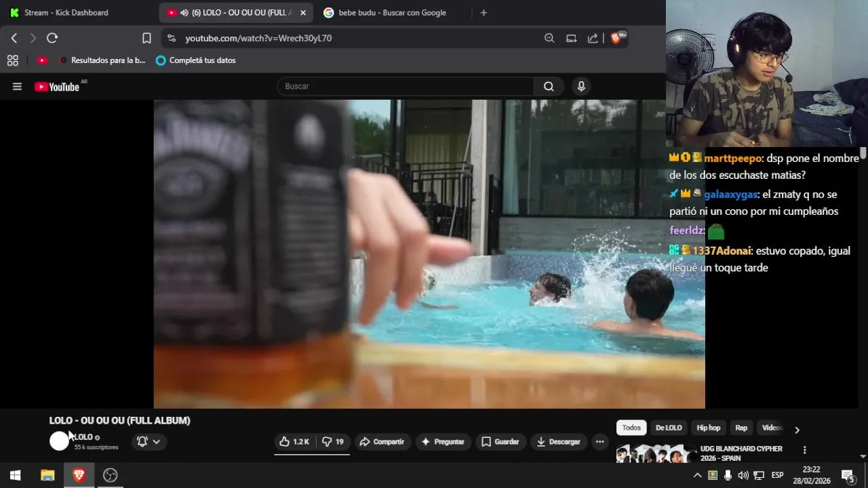Click the YouTube search magnifier button
The height and width of the screenshot is (488, 868).
tap(549, 86)
